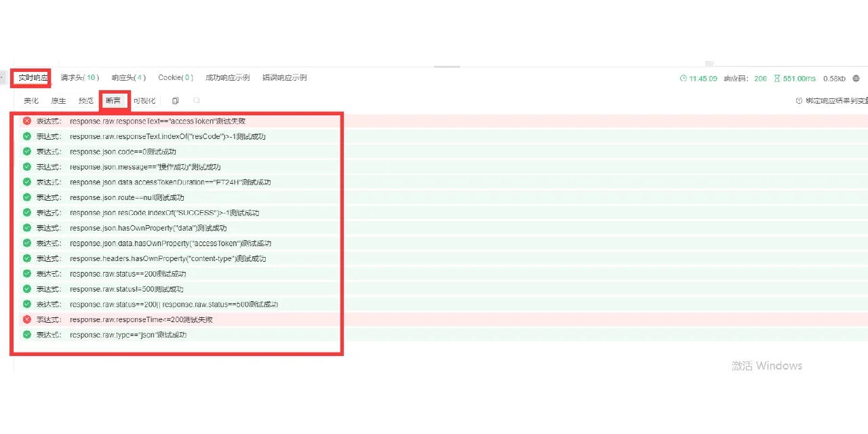Click the clock icon beside 11:45:09
Screen dimensions: 868x434
click(684, 79)
